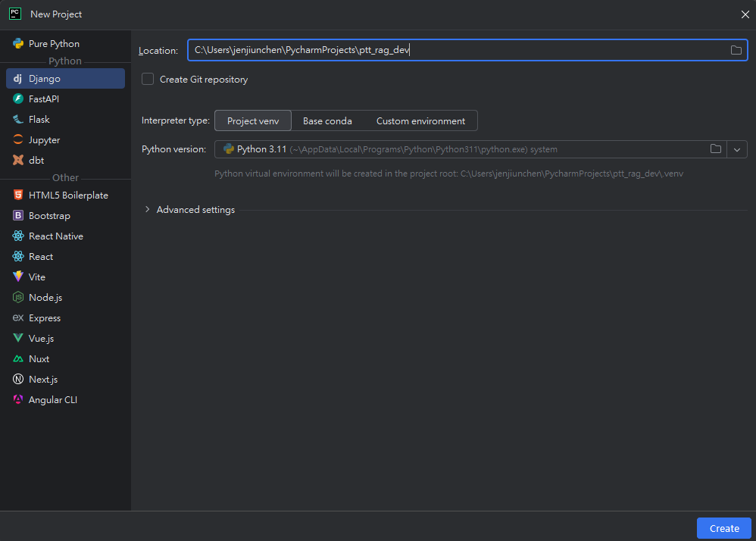Click the Vite lightning icon
The image size is (756, 541).
click(18, 277)
